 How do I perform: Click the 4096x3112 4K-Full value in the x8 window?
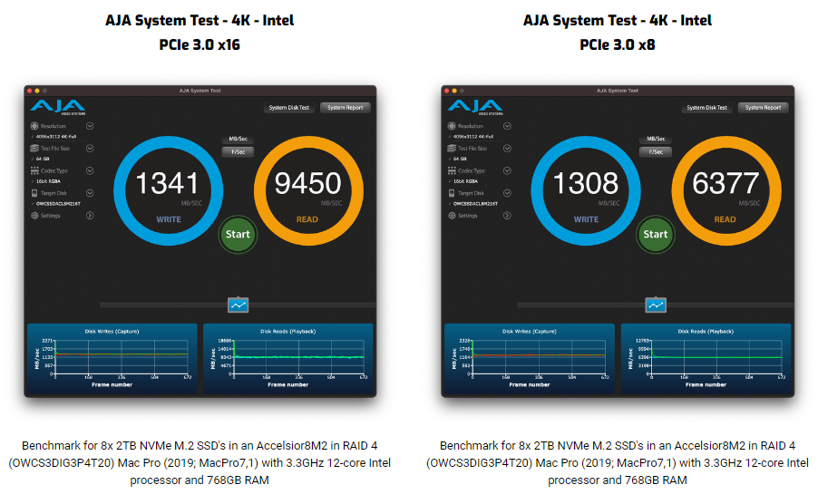click(473, 137)
